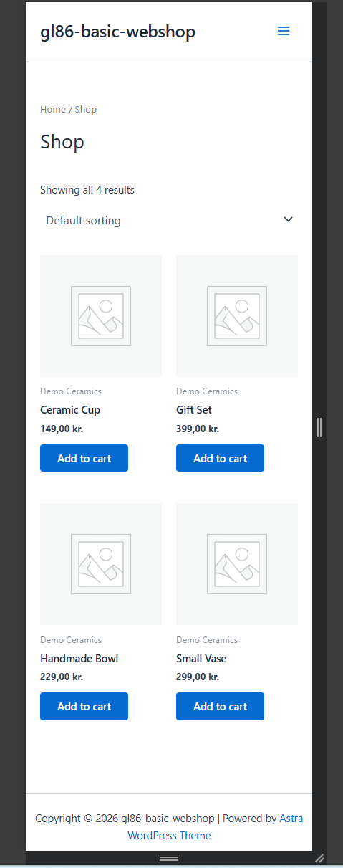Image resolution: width=343 pixels, height=868 pixels.
Task: Open the hamburger menu icon
Action: 284,31
